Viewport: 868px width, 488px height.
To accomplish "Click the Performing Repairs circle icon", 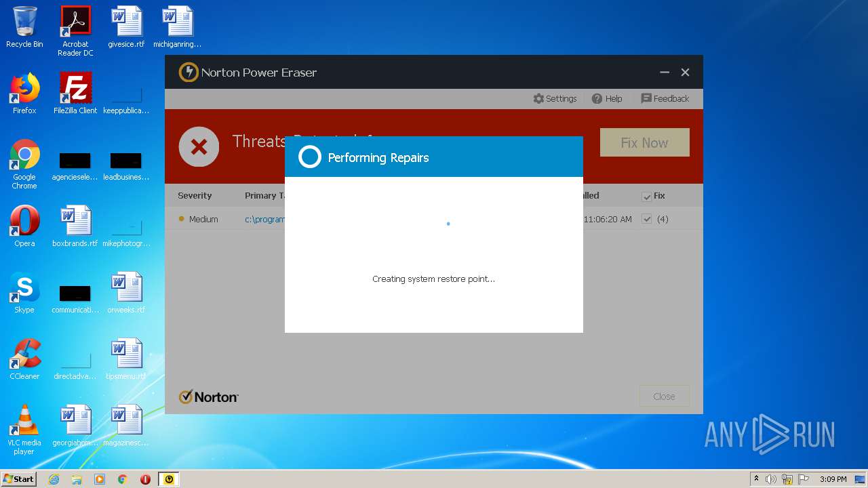I will point(309,157).
